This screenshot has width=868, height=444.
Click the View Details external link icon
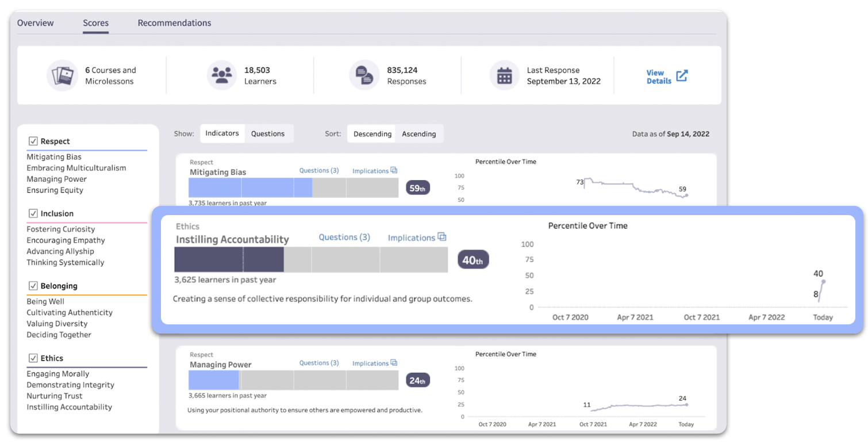tap(682, 76)
